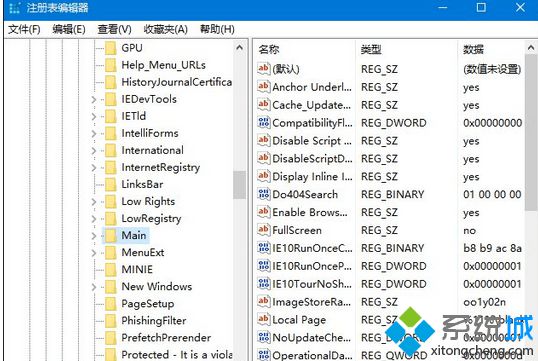538x361 pixels.
Task: Select the IntelliForms key label
Action: coord(150,133)
